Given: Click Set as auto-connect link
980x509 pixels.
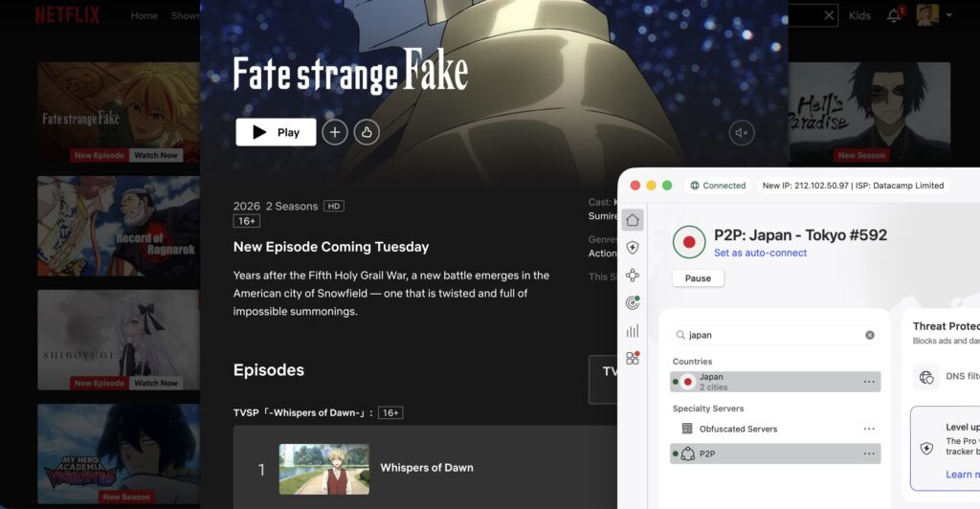Looking at the screenshot, I should pos(760,253).
